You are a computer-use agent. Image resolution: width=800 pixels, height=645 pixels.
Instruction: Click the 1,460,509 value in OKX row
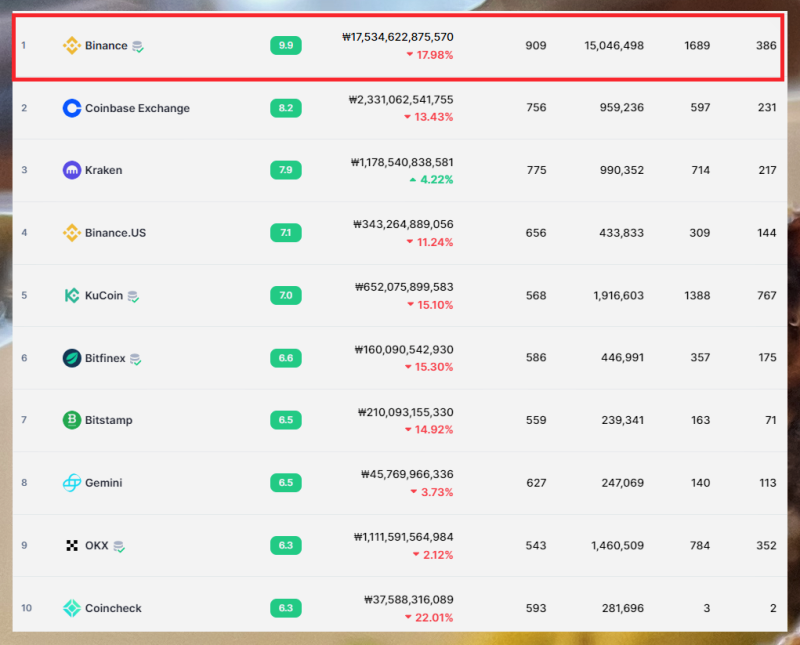click(x=617, y=546)
